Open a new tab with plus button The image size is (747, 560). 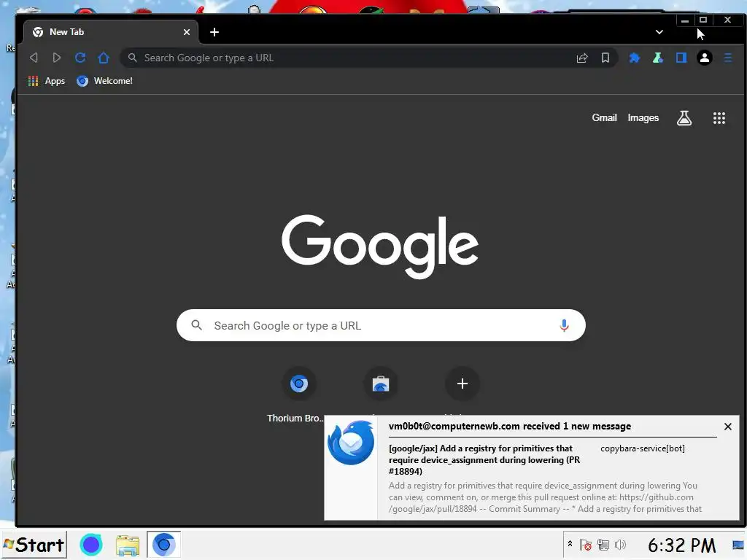(214, 32)
